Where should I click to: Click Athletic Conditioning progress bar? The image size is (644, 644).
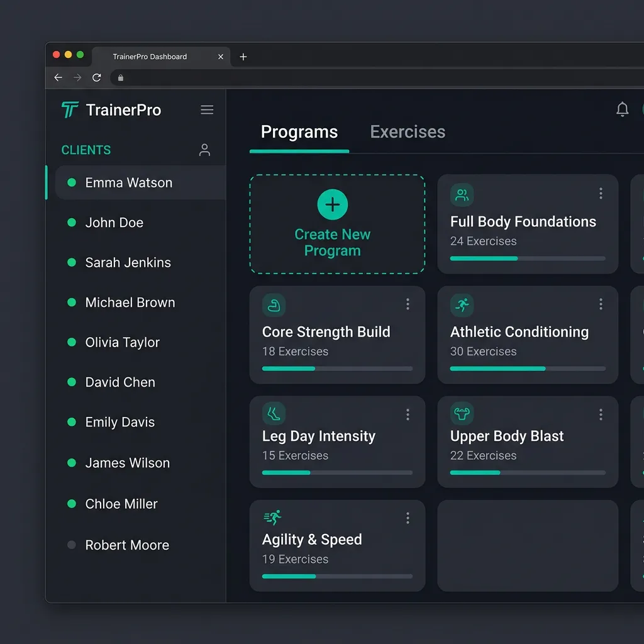(x=528, y=369)
